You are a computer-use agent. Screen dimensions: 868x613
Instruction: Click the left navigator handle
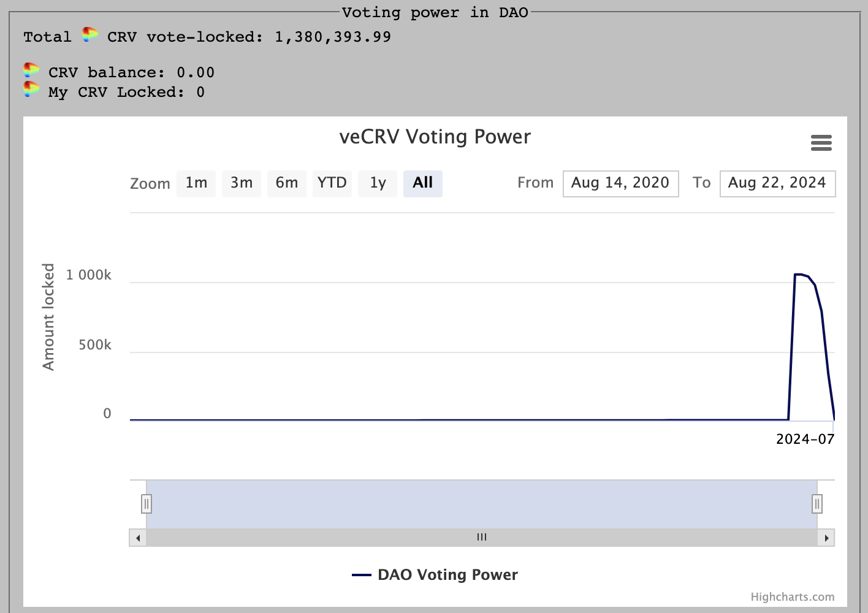[x=147, y=504]
